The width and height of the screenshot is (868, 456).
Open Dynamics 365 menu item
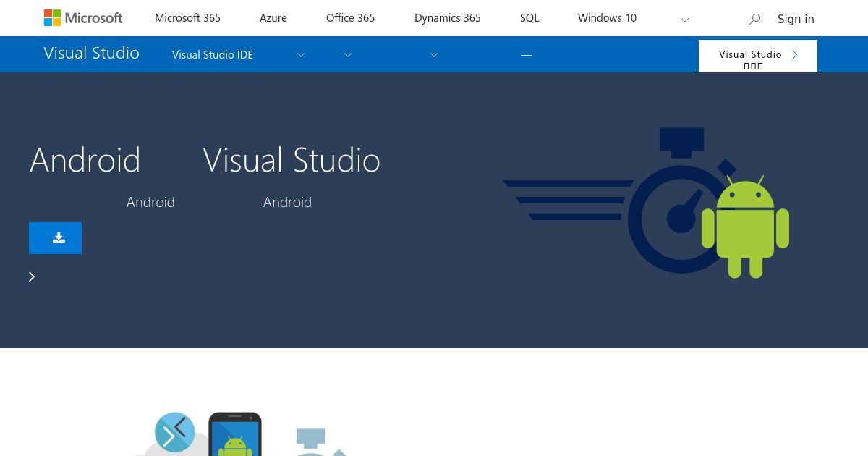point(447,18)
